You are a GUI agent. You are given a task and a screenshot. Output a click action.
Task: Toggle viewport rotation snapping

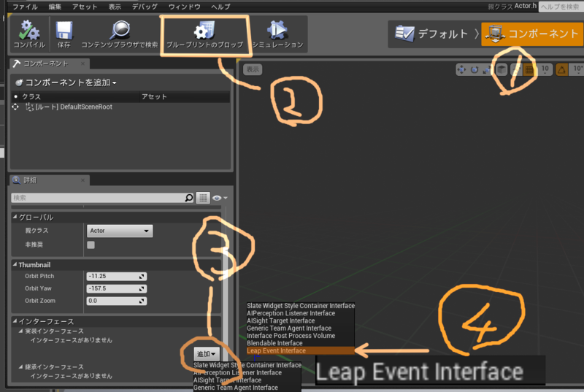(561, 69)
